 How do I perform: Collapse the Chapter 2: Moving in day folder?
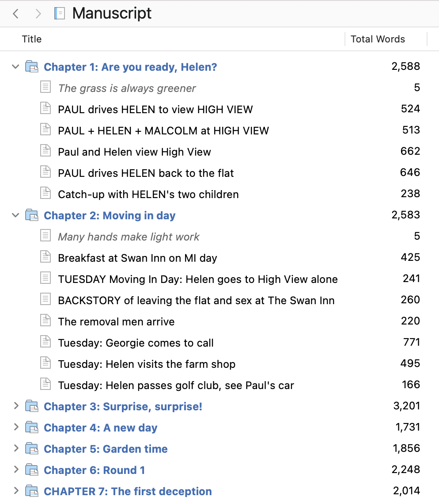(x=15, y=215)
